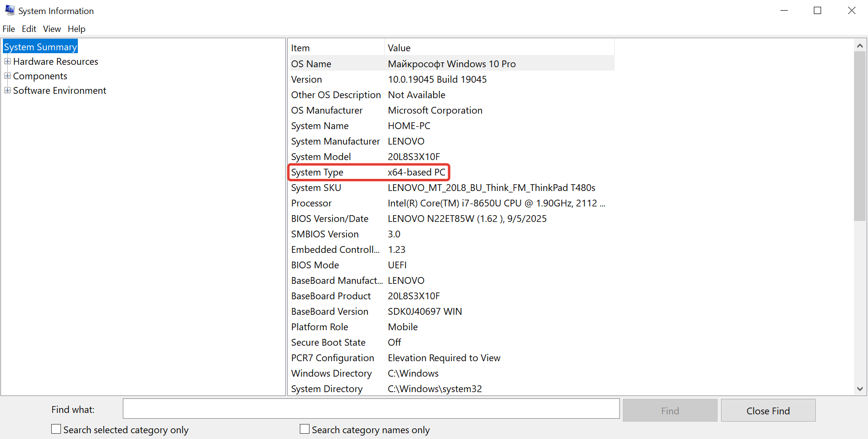Select the Windows Directory row
The width and height of the screenshot is (868, 439).
pyautogui.click(x=452, y=373)
